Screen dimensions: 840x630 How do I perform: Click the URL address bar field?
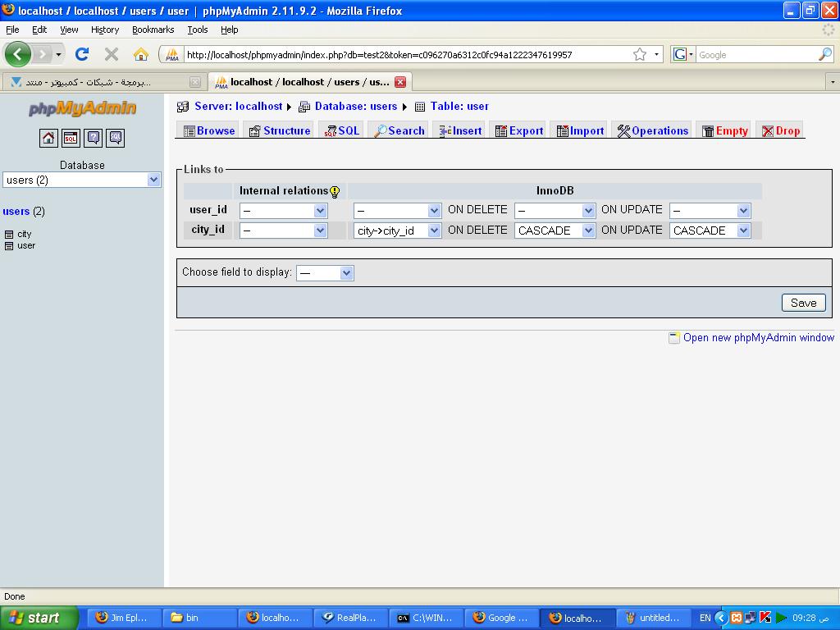click(x=405, y=55)
